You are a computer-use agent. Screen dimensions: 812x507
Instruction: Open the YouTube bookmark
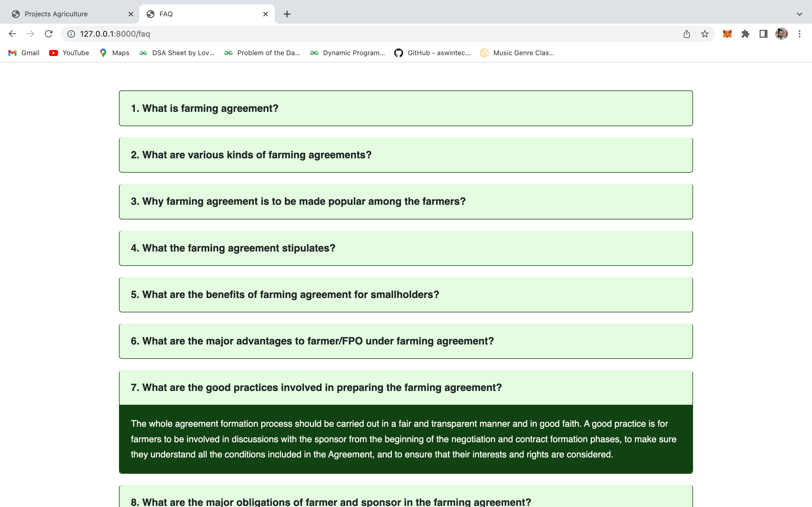click(x=69, y=53)
